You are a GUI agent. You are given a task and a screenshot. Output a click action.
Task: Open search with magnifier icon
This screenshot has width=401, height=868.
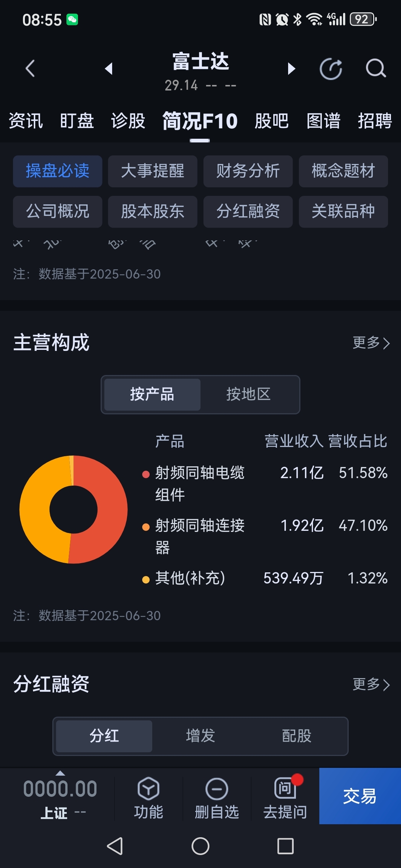[376, 69]
